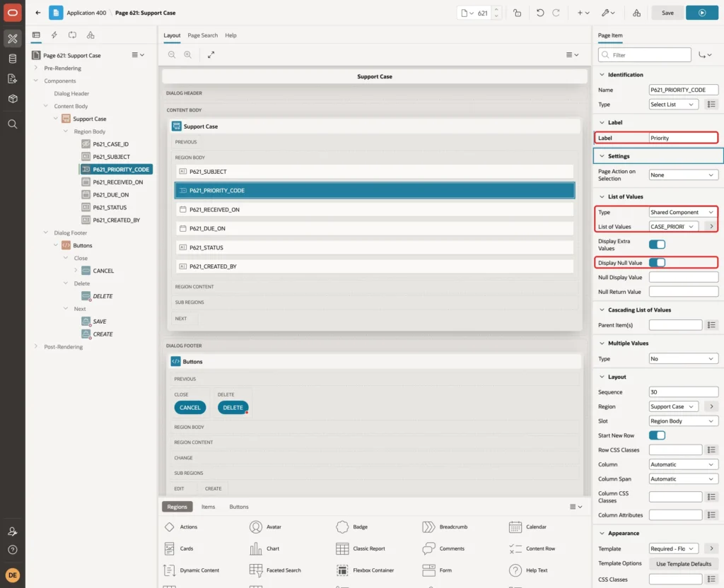Open the item Type Select List dropdown

673,105
